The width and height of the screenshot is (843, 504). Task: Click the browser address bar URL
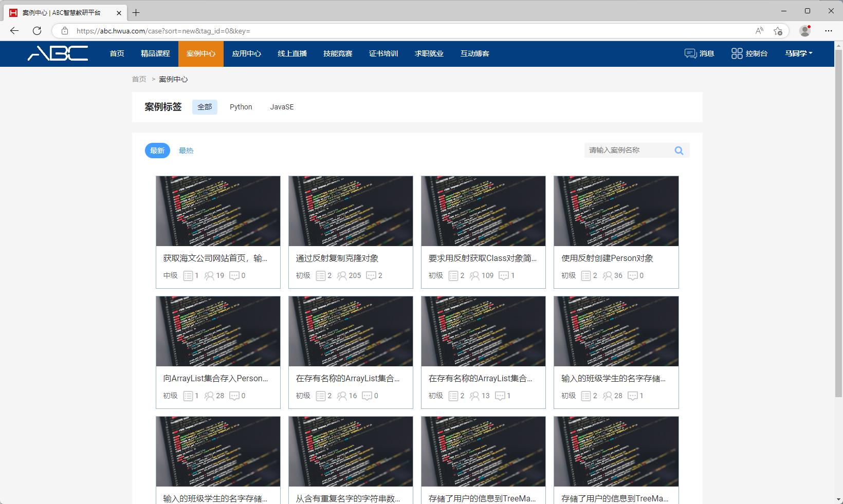pyautogui.click(x=163, y=31)
